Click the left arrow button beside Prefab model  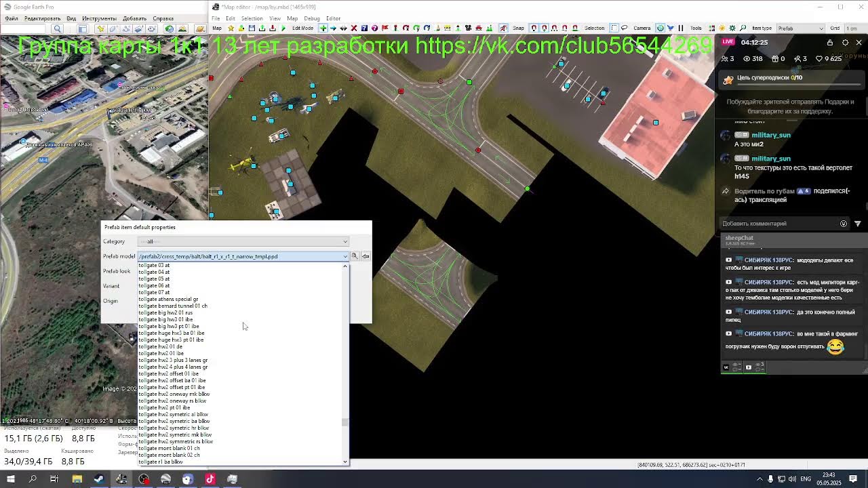(366, 256)
